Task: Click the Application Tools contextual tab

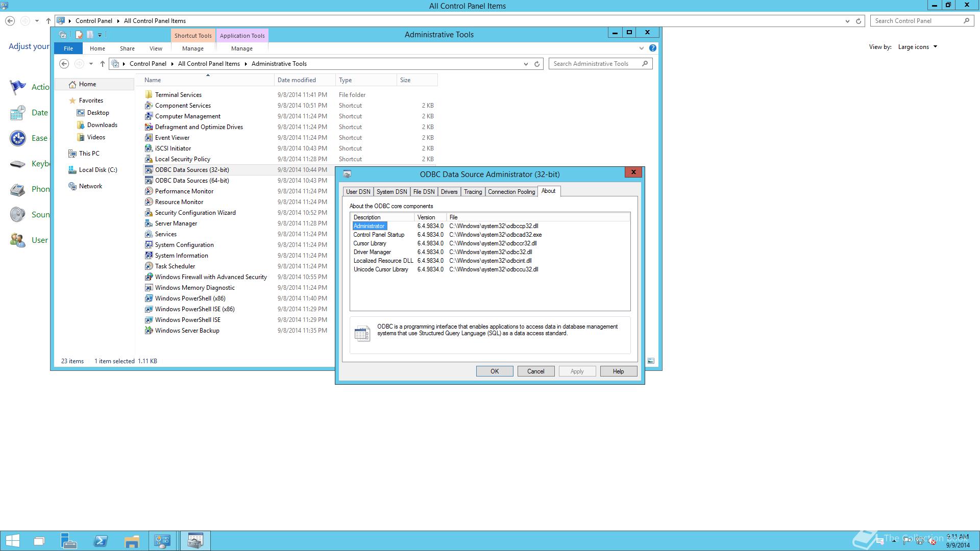Action: point(242,36)
